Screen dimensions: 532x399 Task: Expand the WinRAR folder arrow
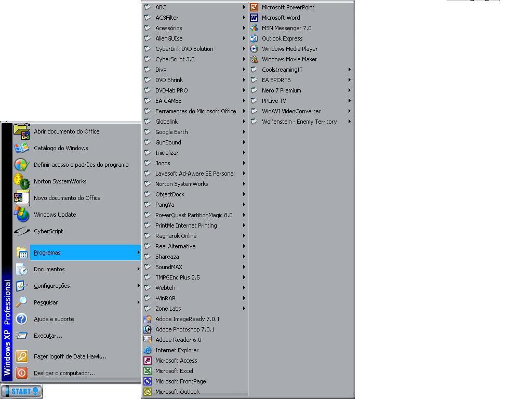[x=244, y=298]
